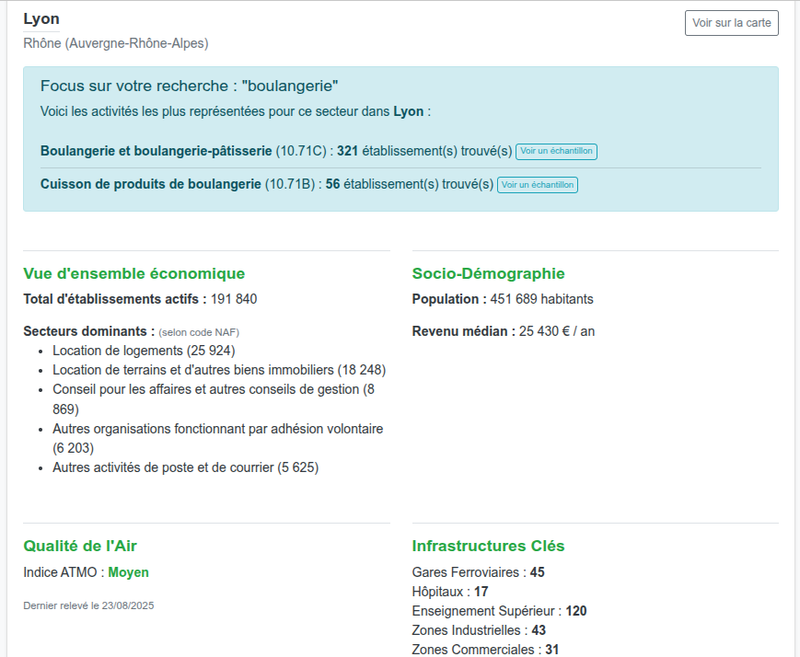Click the "Vue d'ensemble économique" heading
This screenshot has height=657, width=800.
tap(134, 273)
